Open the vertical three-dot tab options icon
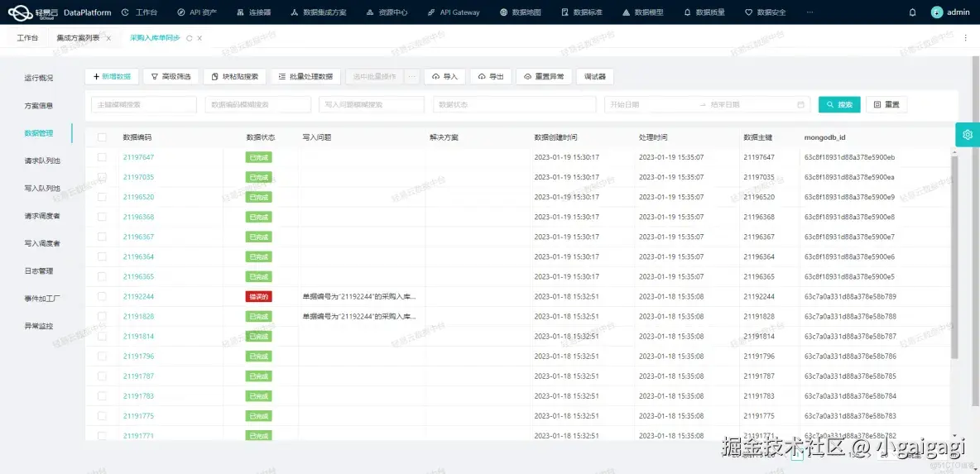 click(966, 38)
